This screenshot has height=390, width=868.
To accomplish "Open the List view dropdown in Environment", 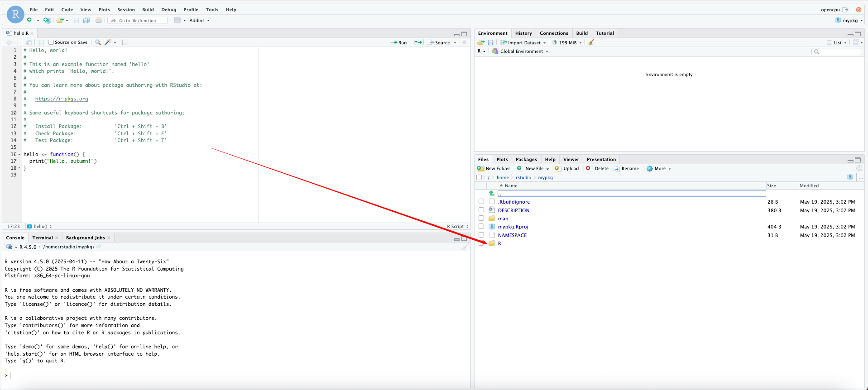I will point(837,43).
